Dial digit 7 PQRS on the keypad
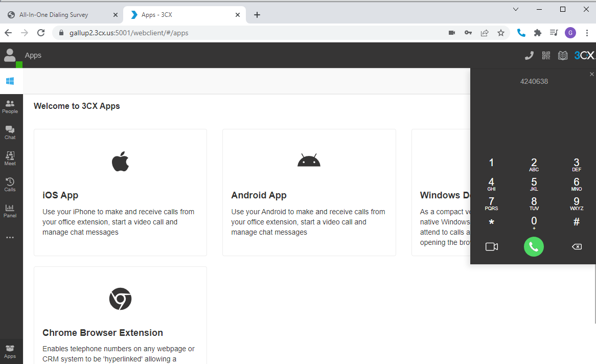This screenshot has width=596, height=364. (492, 203)
